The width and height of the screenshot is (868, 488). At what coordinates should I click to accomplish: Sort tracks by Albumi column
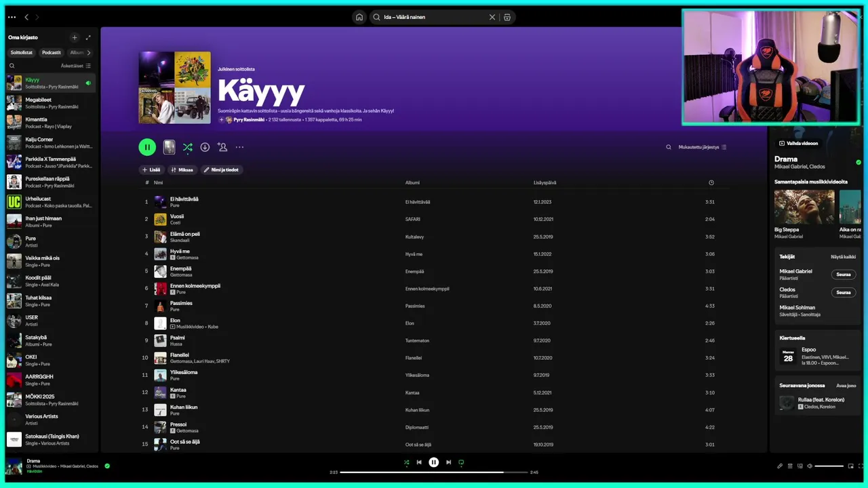pos(412,182)
